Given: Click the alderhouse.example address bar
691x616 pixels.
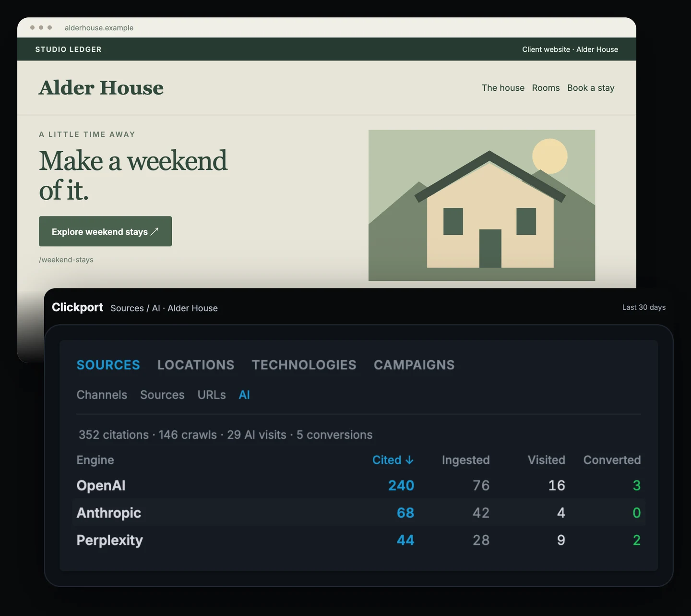Looking at the screenshot, I should click(x=99, y=28).
